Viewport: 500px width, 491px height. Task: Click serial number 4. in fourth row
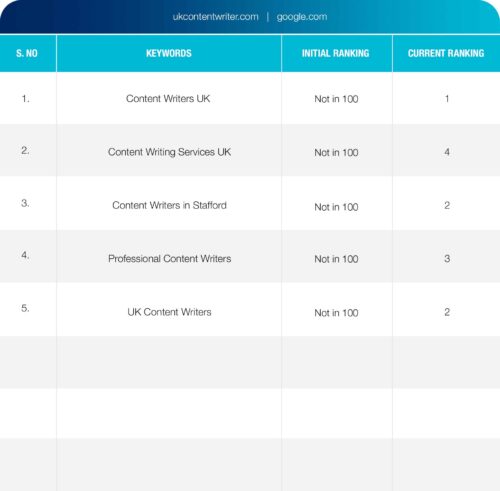(25, 255)
